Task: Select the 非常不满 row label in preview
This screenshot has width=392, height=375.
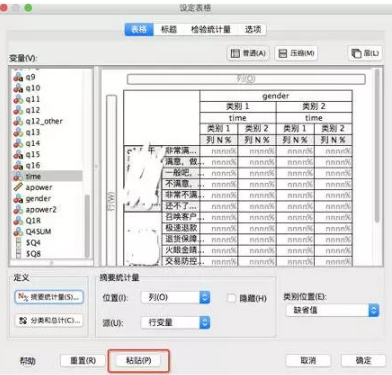Action: [x=181, y=195]
